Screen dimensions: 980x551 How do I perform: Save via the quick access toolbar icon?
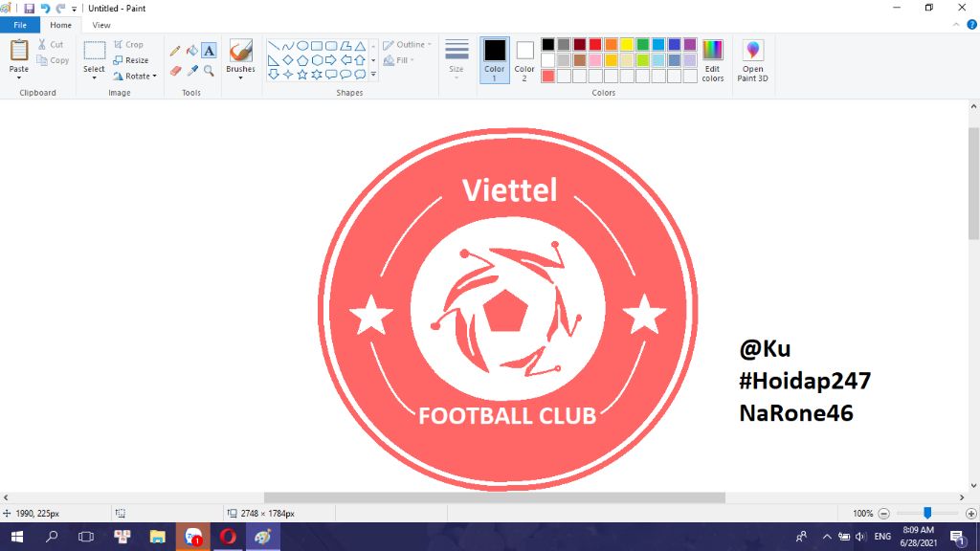coord(30,9)
